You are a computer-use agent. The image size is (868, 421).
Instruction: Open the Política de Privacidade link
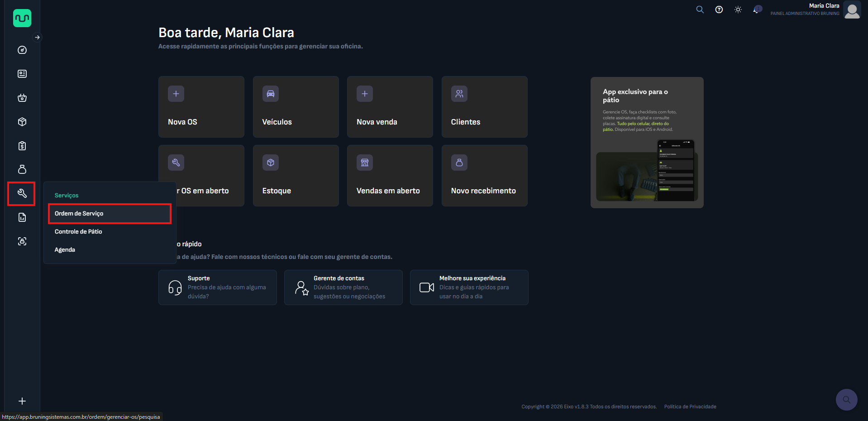tap(690, 407)
